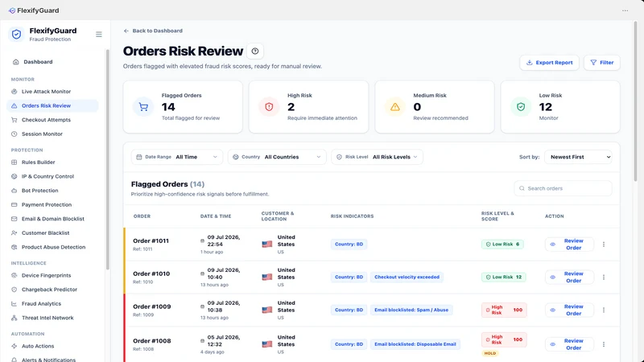This screenshot has height=362, width=644.
Task: Click the High Risk shield alert icon
Action: [269, 107]
